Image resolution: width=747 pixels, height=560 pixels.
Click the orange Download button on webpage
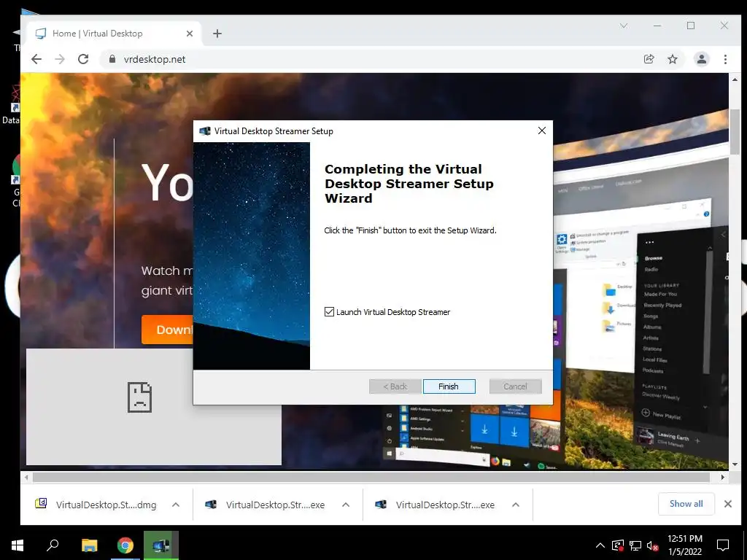pyautogui.click(x=167, y=330)
